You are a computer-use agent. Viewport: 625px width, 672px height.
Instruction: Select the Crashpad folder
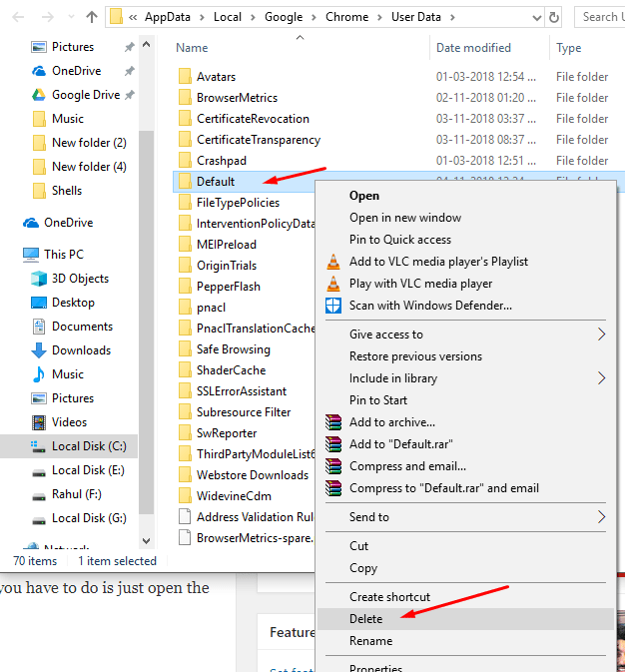[x=221, y=161]
